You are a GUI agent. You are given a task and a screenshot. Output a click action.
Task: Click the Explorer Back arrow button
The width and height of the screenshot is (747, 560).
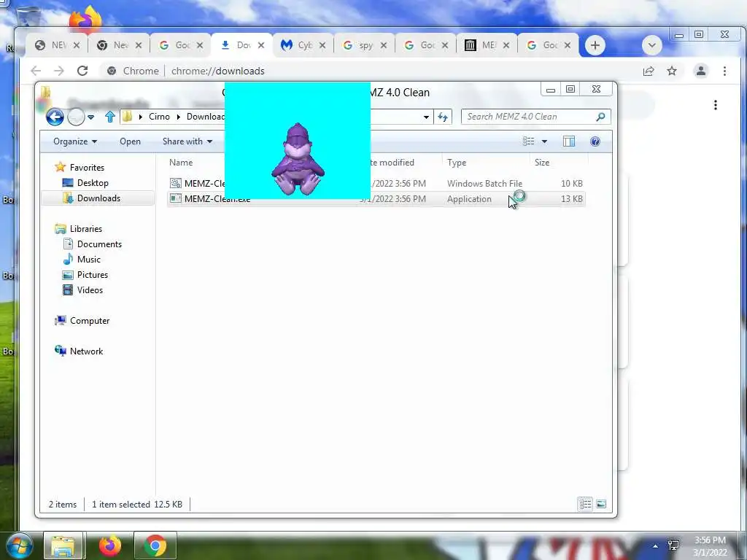(55, 117)
